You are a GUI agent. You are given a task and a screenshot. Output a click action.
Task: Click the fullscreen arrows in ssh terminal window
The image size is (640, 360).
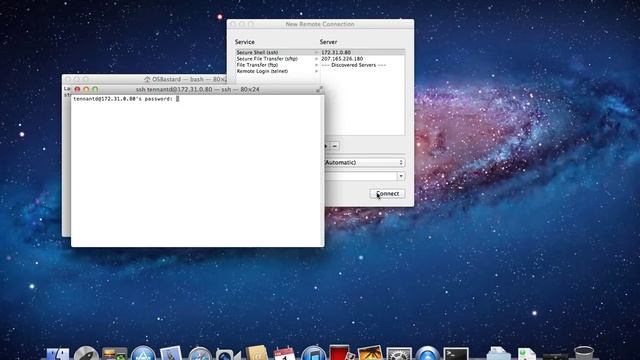tap(320, 89)
